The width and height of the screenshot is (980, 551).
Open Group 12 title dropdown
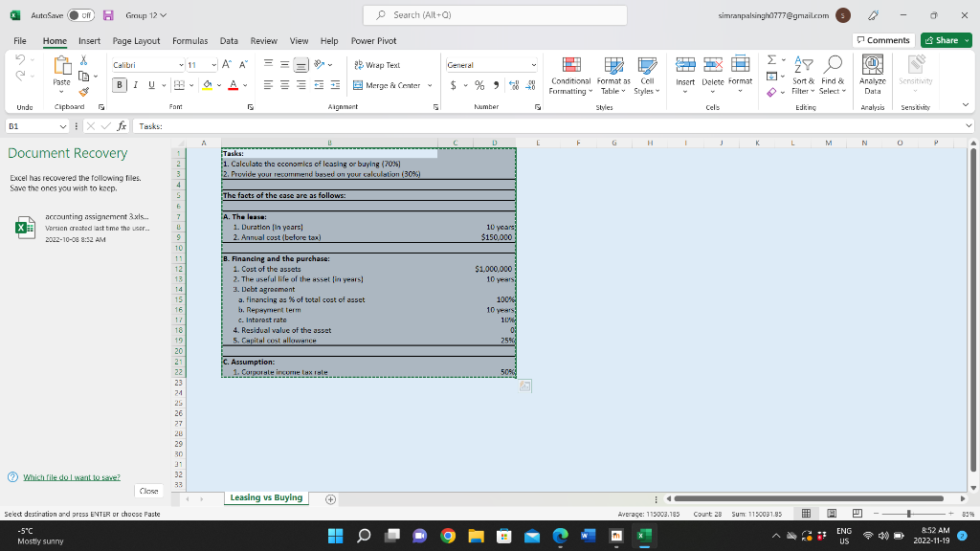tap(146, 15)
